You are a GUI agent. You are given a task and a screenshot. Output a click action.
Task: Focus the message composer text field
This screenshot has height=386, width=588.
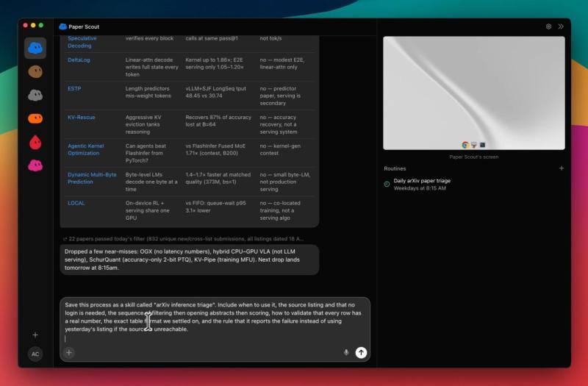[215, 321]
